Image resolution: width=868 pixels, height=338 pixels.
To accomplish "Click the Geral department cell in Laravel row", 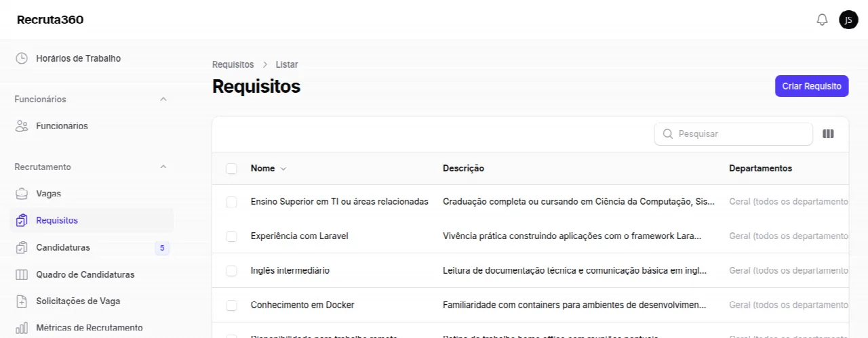I will [x=789, y=236].
